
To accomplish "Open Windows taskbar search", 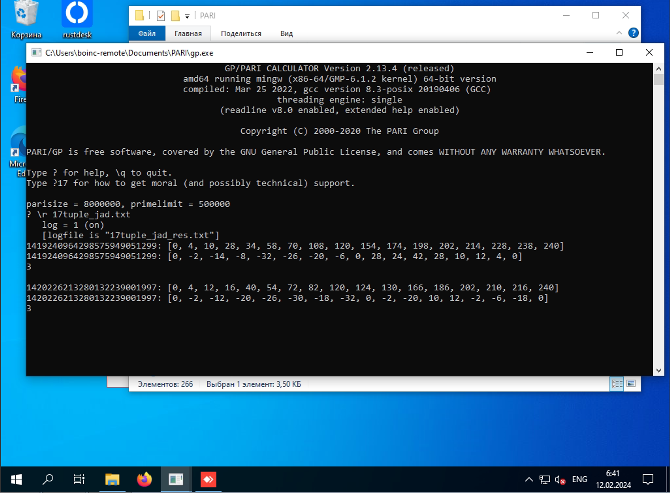I will (48, 479).
